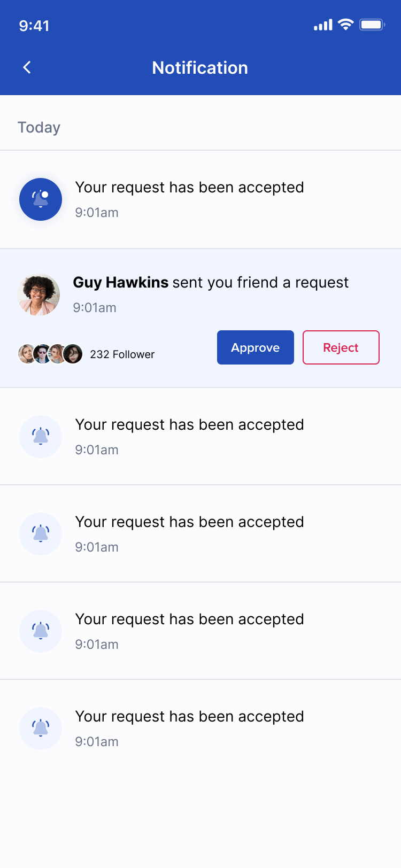Tap the 9:41 status bar clock

point(34,26)
